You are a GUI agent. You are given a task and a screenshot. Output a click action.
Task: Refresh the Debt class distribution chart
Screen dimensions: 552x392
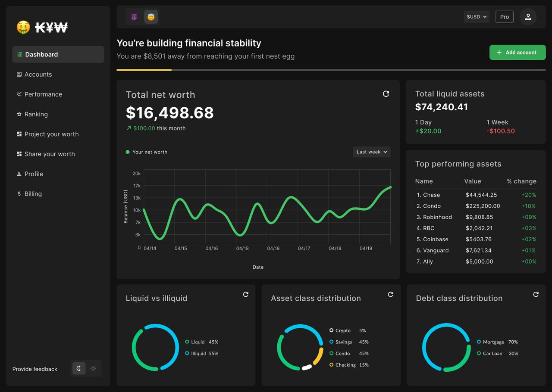[x=536, y=295]
